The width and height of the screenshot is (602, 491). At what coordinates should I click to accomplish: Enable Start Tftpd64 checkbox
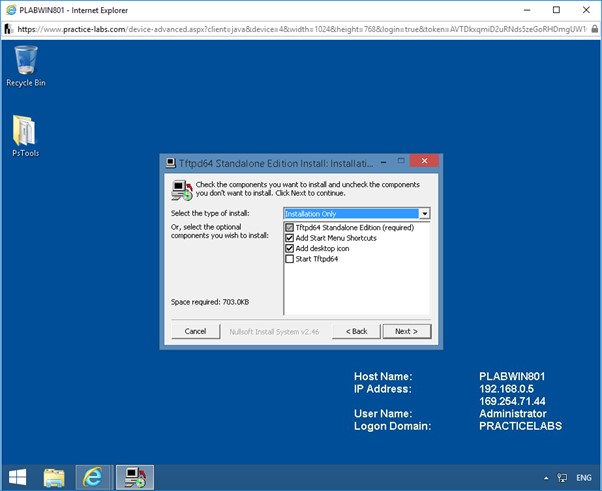point(289,259)
